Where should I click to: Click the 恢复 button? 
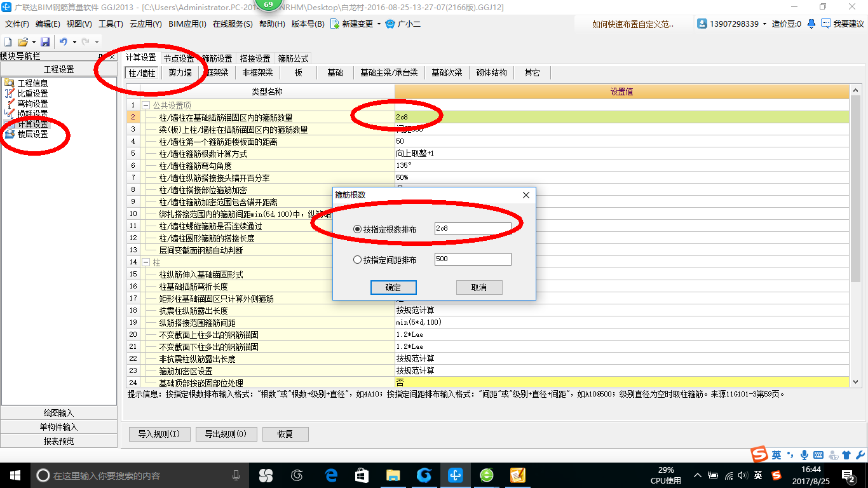[285, 435]
